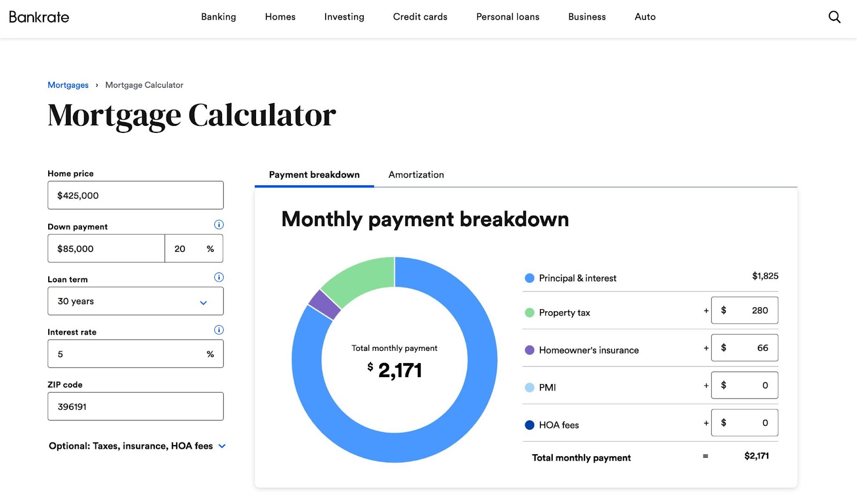Switch to the Amortization tab
The width and height of the screenshot is (857, 504).
pos(416,175)
